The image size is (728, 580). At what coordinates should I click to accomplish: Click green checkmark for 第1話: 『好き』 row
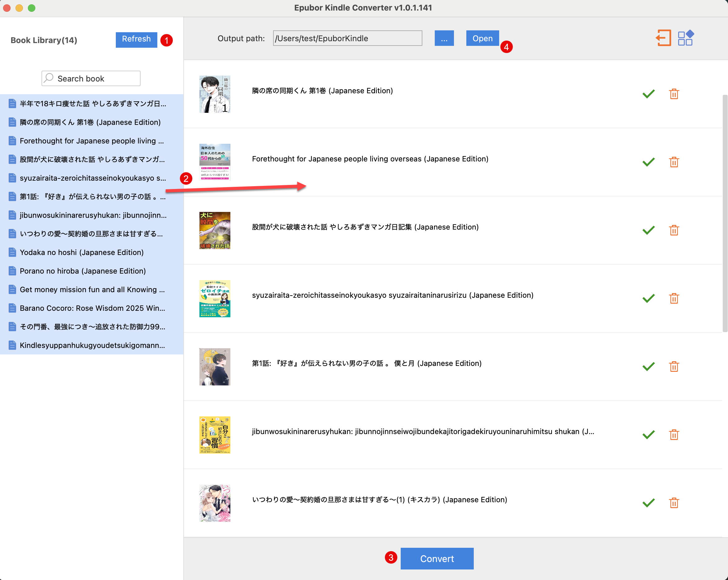coord(648,367)
